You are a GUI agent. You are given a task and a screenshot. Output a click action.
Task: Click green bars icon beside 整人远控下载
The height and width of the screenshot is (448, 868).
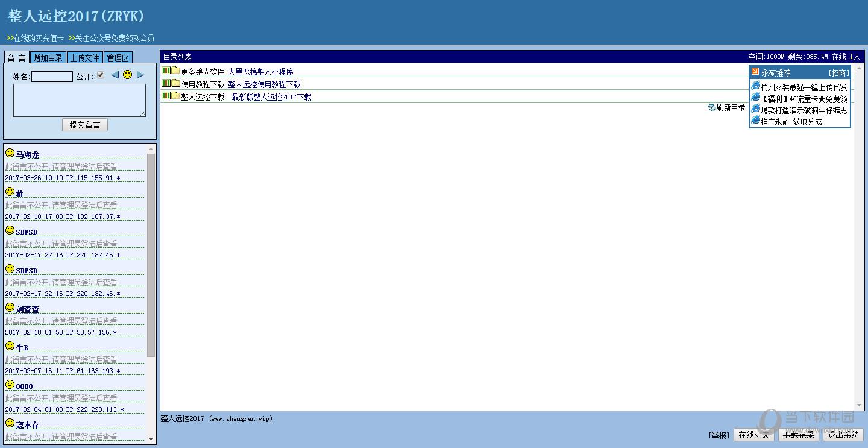click(166, 96)
